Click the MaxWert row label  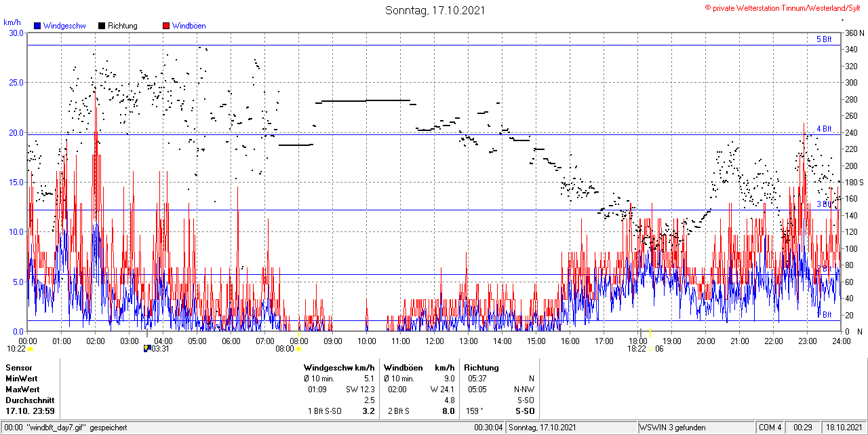(24, 390)
